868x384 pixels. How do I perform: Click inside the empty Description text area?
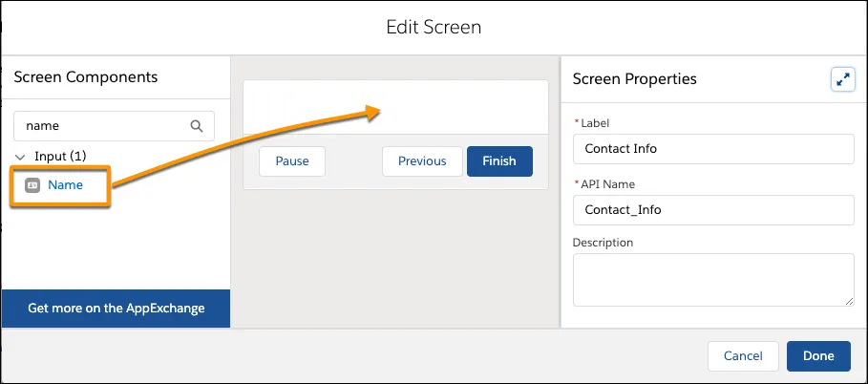coord(712,279)
